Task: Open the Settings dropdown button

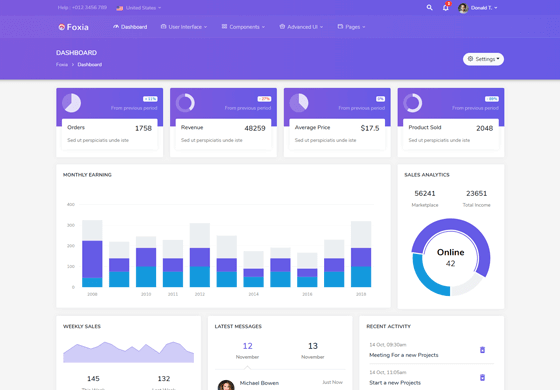Action: [484, 59]
